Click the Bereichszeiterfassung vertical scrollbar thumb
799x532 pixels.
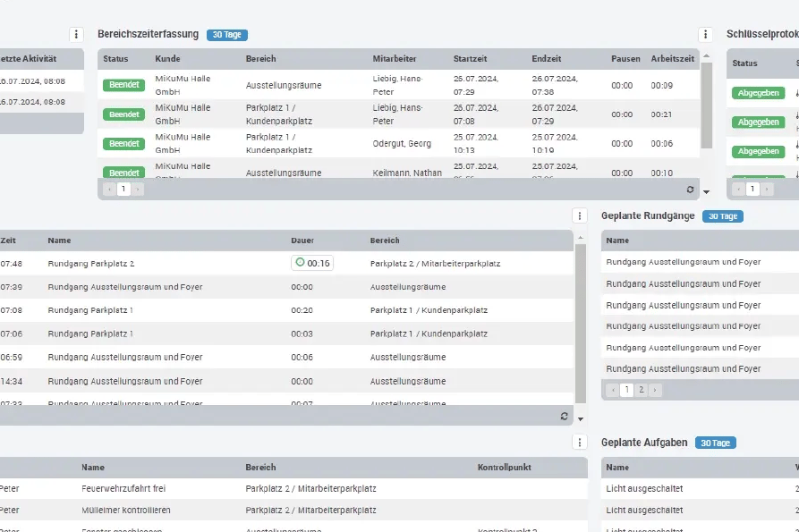tap(706, 106)
